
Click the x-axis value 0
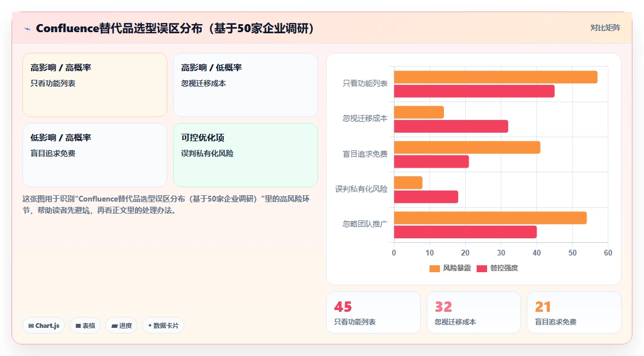pyautogui.click(x=394, y=253)
